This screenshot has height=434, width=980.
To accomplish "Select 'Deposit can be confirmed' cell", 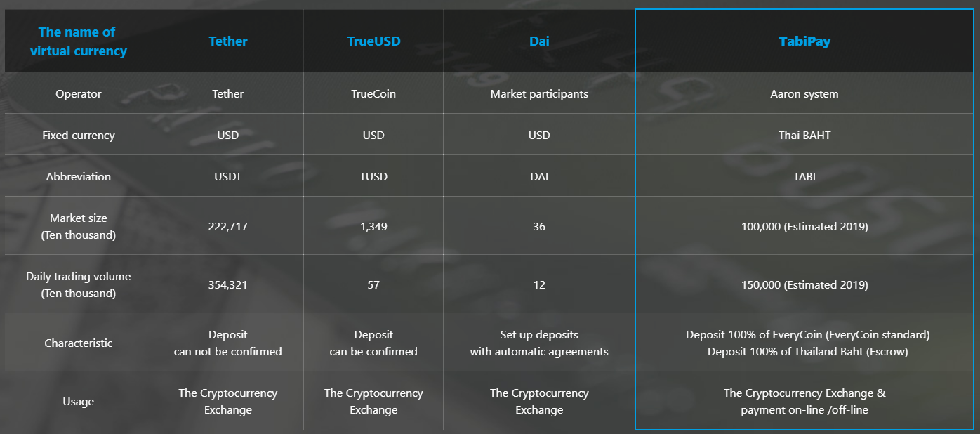I will point(373,343).
